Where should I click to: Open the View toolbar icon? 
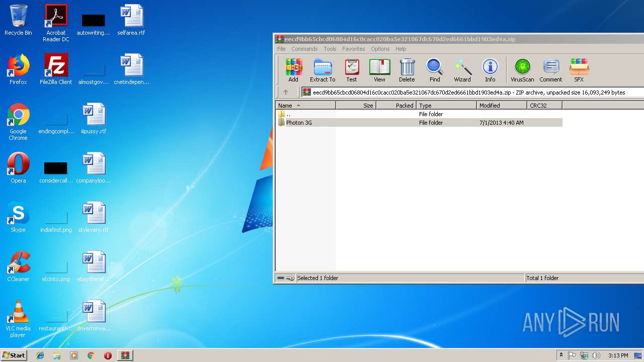(x=379, y=70)
